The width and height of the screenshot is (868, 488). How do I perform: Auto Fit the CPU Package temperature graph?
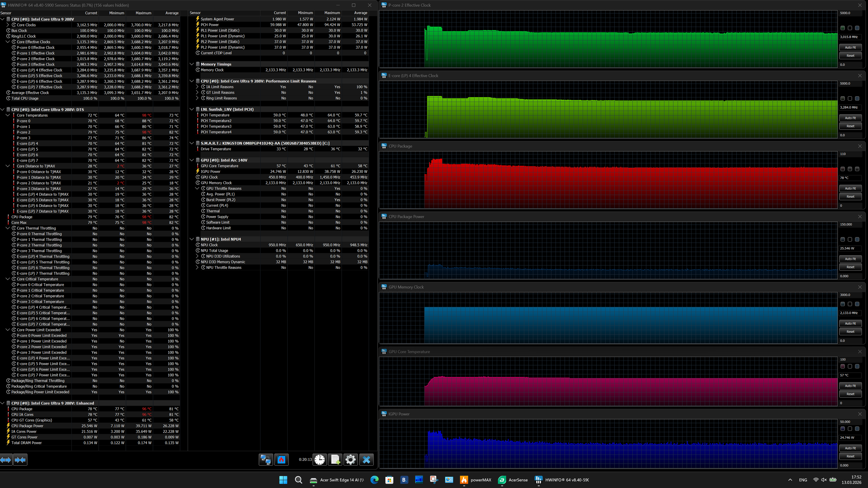850,188
